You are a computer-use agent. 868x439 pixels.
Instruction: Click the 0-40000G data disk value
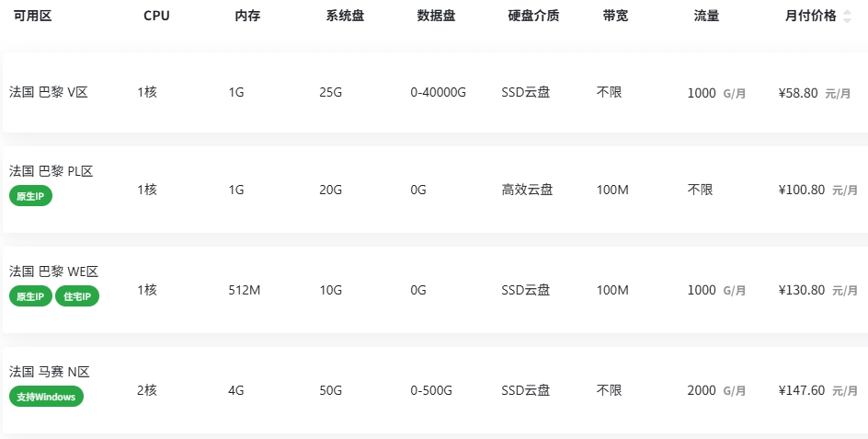[439, 92]
